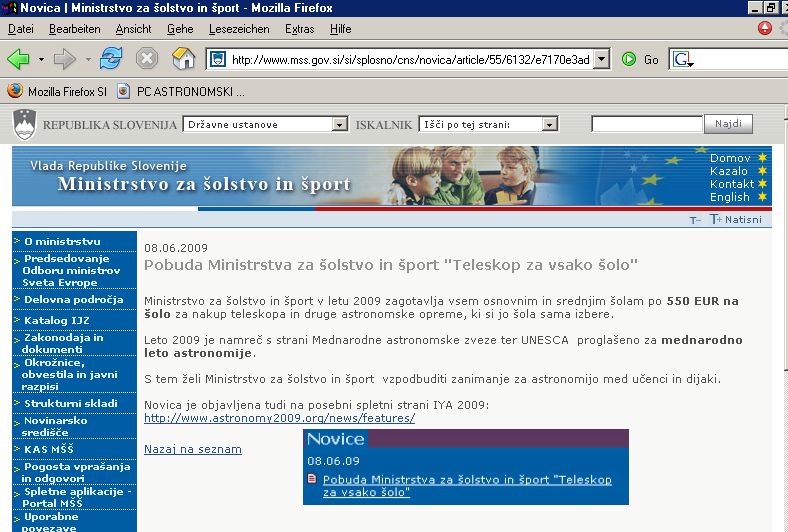
Task: Click the site search text field
Action: click(x=646, y=125)
